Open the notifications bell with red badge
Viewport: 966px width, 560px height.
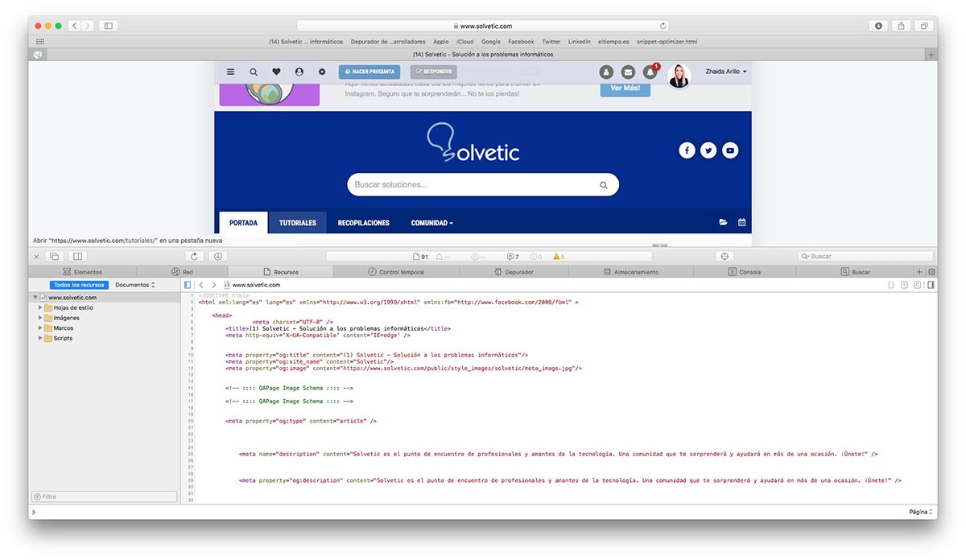(650, 72)
